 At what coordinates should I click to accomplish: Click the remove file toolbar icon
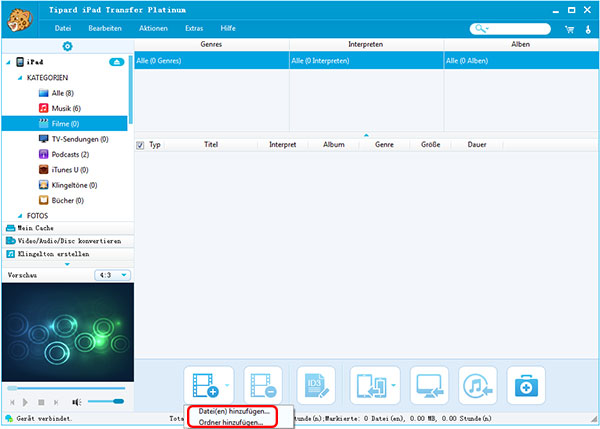263,385
